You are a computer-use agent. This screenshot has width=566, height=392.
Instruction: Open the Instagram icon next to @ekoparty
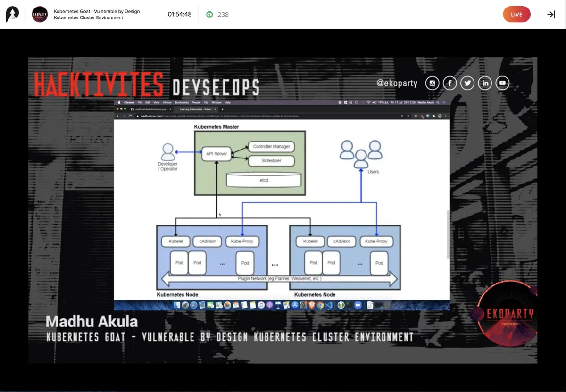point(432,83)
